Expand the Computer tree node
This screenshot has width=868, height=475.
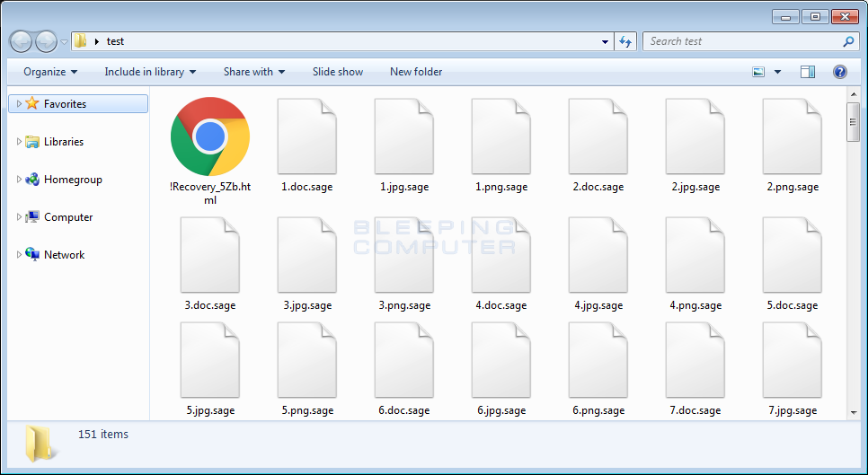coord(19,216)
